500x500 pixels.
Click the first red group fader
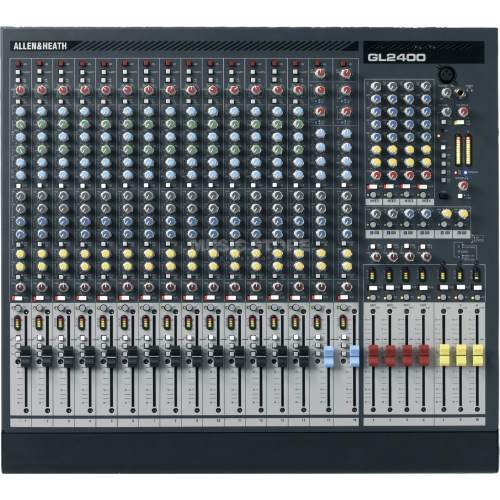pyautogui.click(x=373, y=355)
